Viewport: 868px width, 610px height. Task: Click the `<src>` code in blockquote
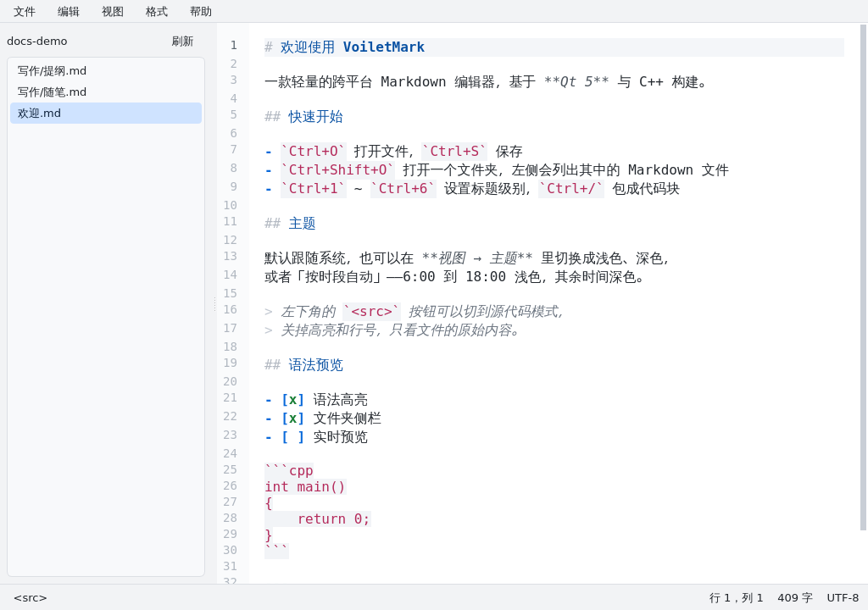point(371,312)
